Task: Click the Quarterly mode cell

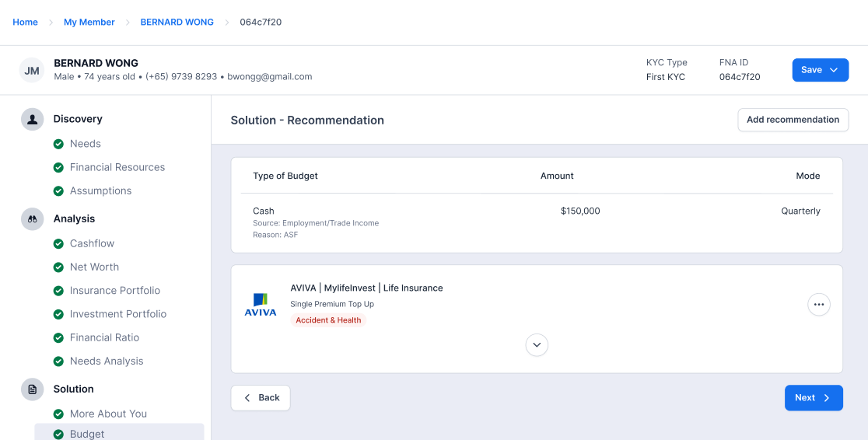Action: pyautogui.click(x=800, y=211)
